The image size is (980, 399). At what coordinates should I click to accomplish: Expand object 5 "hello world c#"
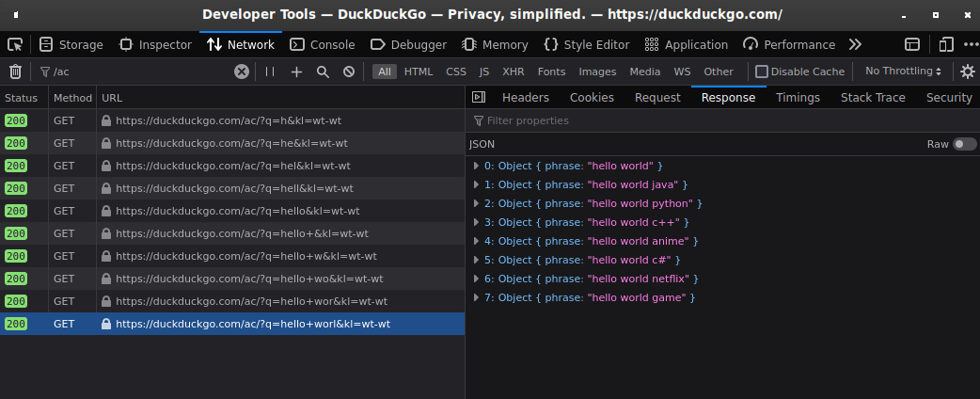pyautogui.click(x=476, y=260)
